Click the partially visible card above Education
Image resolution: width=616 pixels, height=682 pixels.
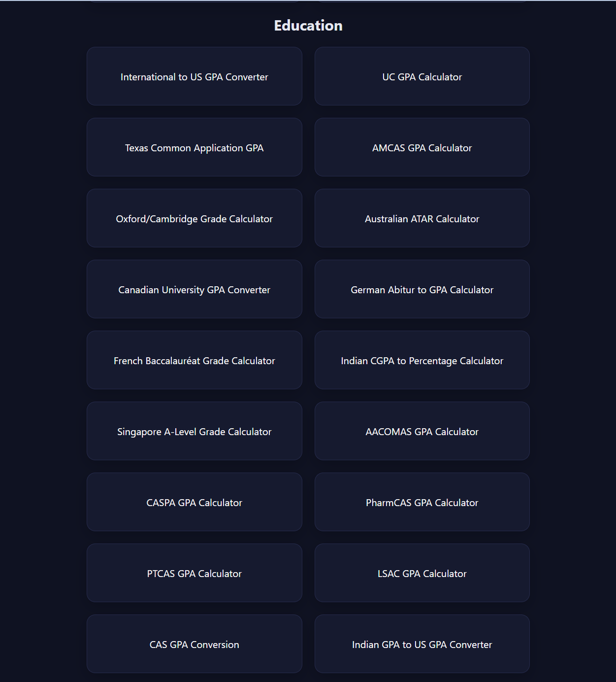[x=194, y=1]
